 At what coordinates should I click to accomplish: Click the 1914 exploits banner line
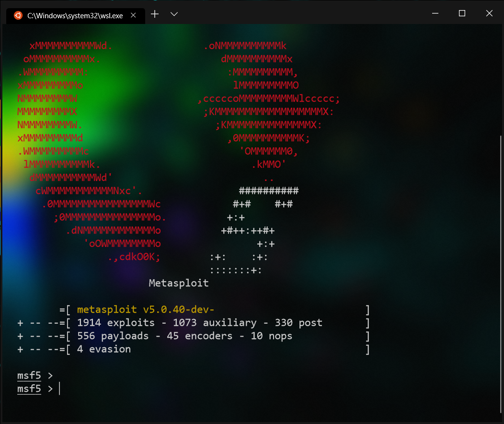point(168,322)
